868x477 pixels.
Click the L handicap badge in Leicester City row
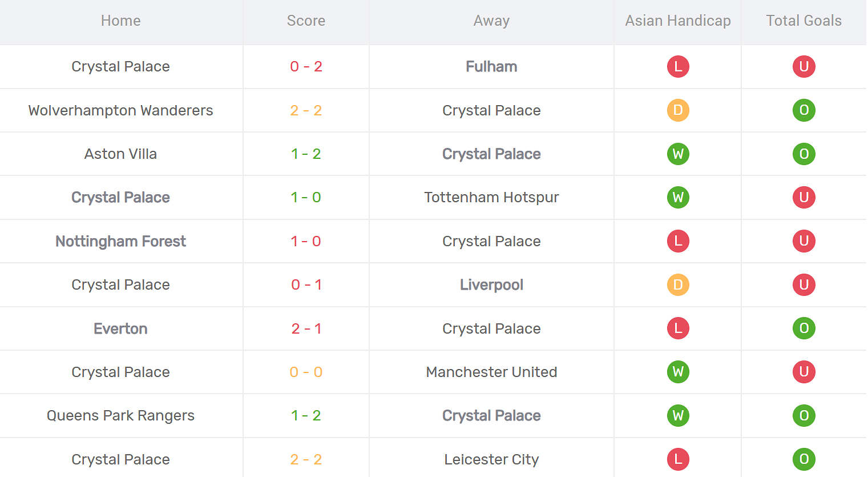[678, 459]
